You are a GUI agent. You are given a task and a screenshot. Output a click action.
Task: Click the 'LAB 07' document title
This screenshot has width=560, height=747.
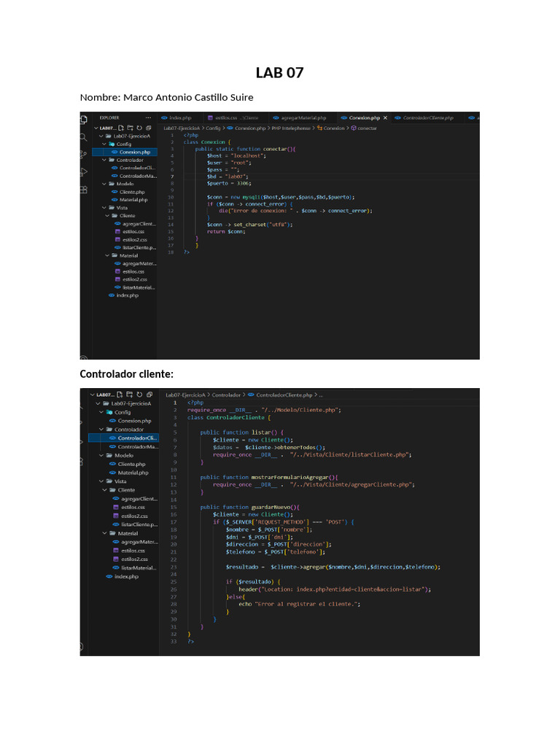pos(279,72)
